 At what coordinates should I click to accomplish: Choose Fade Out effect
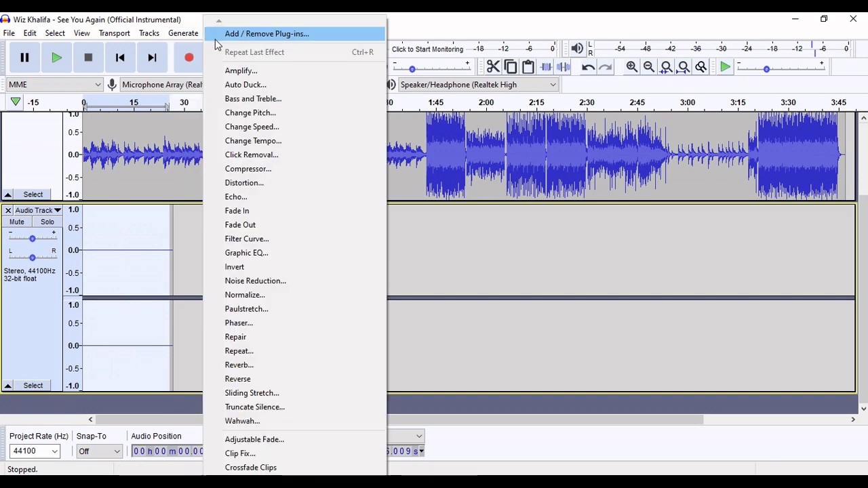(x=295, y=224)
